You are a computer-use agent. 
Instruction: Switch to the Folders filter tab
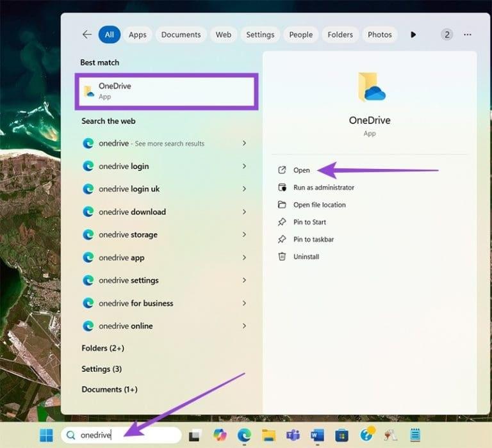(x=340, y=35)
